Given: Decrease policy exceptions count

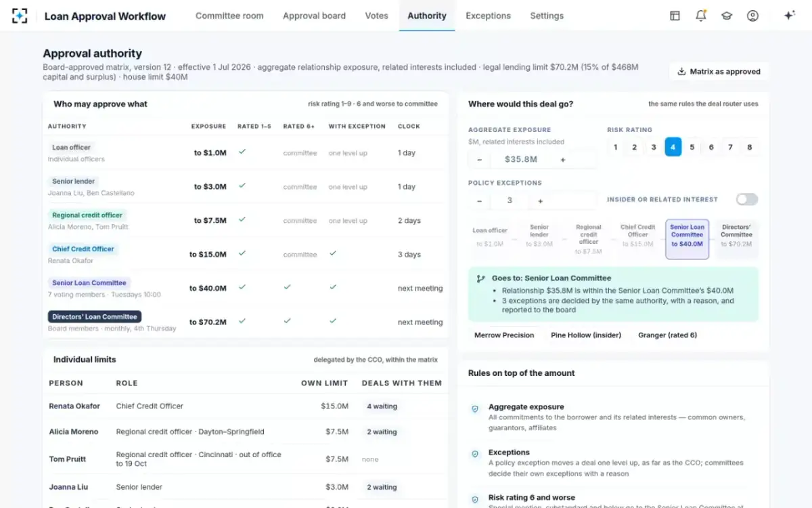Looking at the screenshot, I should [480, 200].
